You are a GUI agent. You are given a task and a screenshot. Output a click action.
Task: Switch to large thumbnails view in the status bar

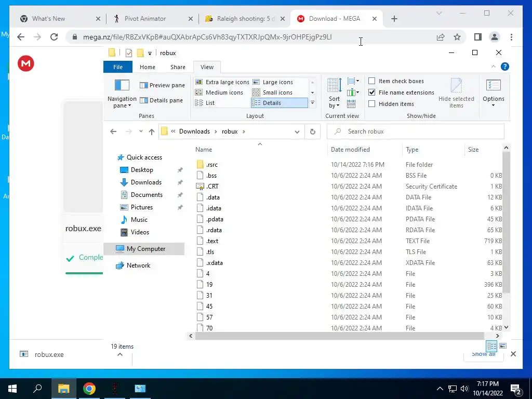[x=503, y=346]
